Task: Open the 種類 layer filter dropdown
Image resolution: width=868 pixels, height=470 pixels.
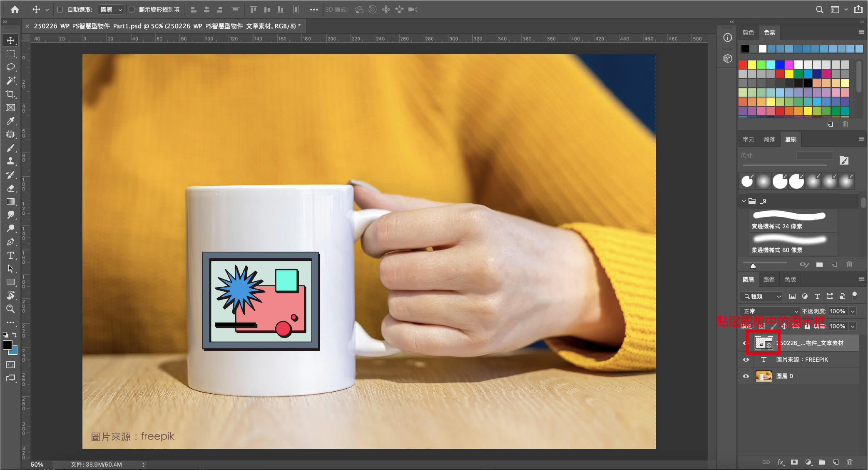Action: pos(762,296)
